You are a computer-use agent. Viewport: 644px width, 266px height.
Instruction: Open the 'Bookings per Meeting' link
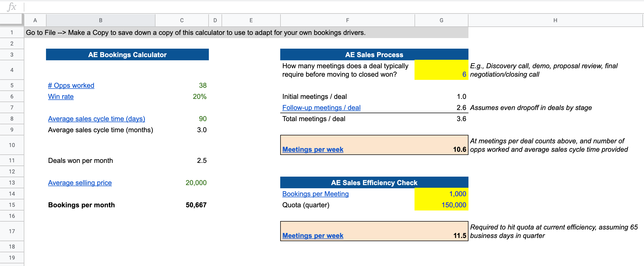(315, 194)
